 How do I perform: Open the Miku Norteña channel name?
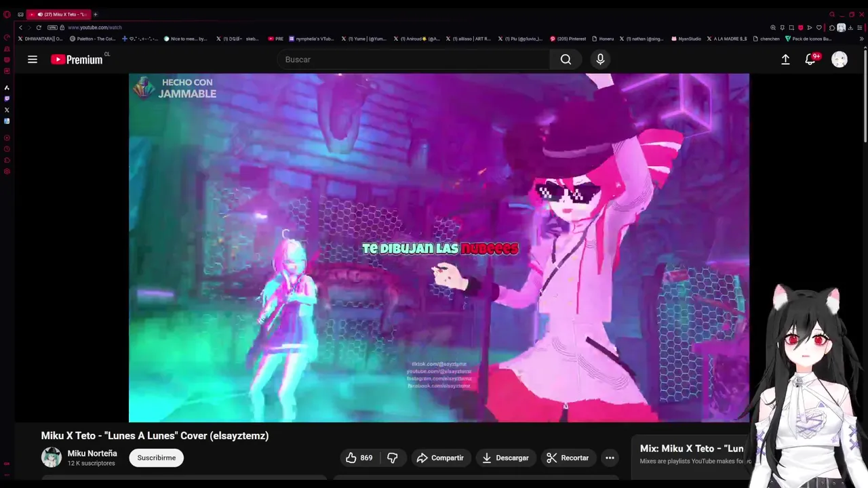(92, 453)
